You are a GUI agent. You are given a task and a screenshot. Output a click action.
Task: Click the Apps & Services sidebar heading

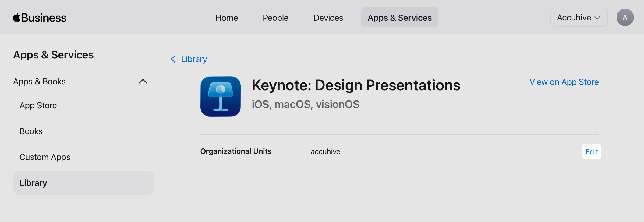53,55
